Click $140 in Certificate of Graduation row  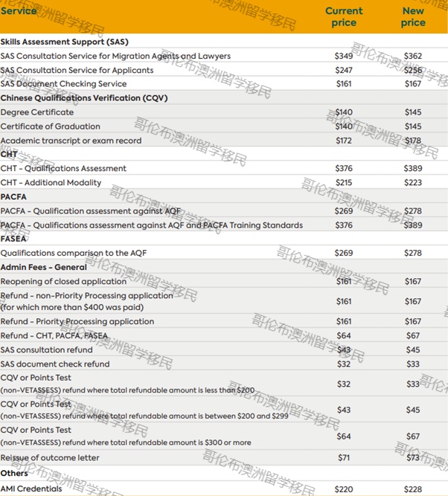click(344, 126)
